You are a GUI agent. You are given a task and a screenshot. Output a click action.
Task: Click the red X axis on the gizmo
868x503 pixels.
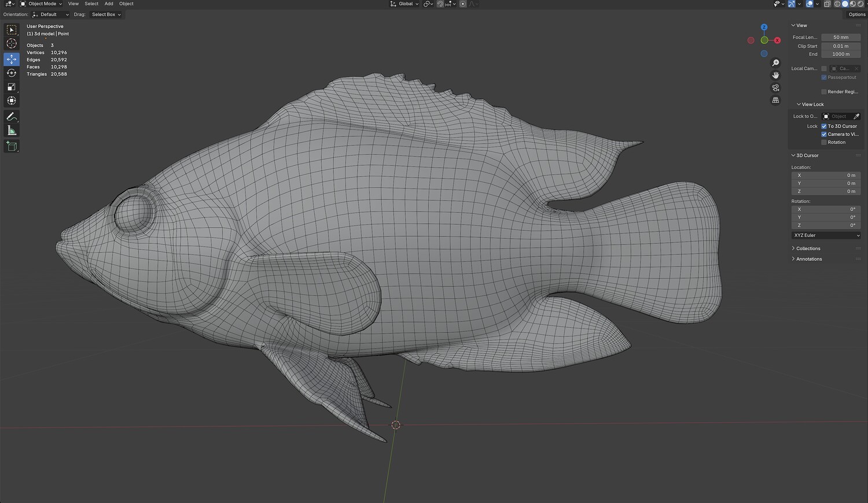point(777,40)
